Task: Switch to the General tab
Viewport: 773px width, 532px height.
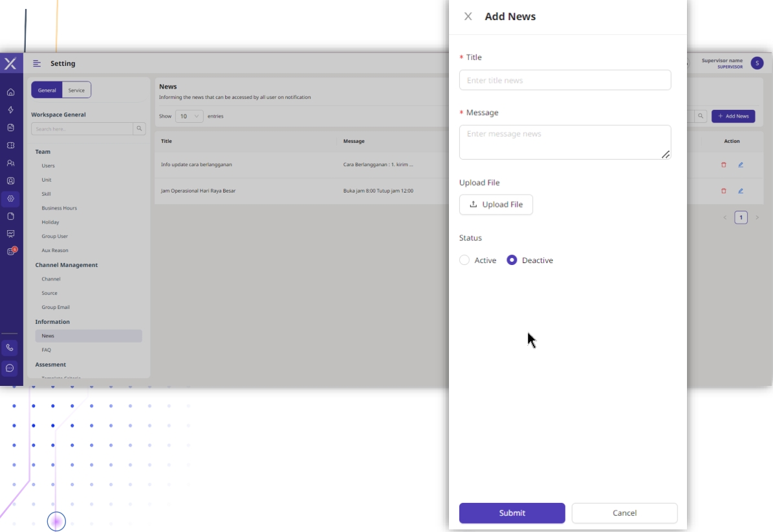Action: point(47,90)
